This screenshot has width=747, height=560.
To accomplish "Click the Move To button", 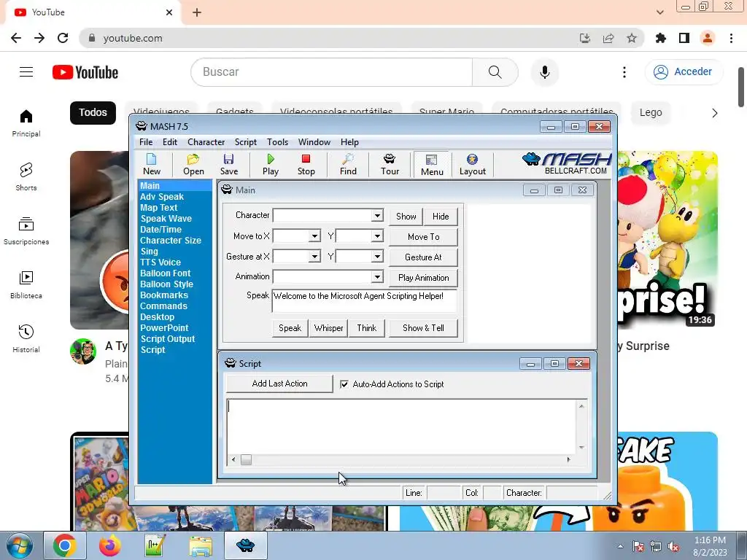I will (x=424, y=237).
